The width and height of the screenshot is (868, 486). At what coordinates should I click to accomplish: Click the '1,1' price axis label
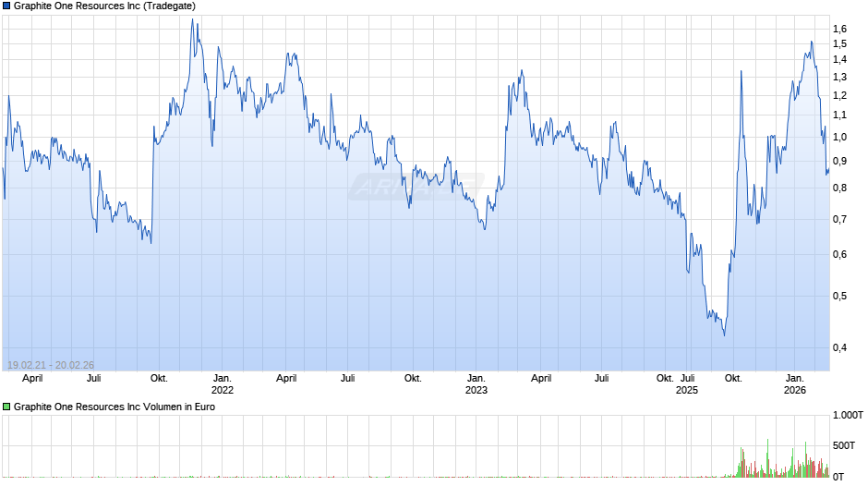839,115
